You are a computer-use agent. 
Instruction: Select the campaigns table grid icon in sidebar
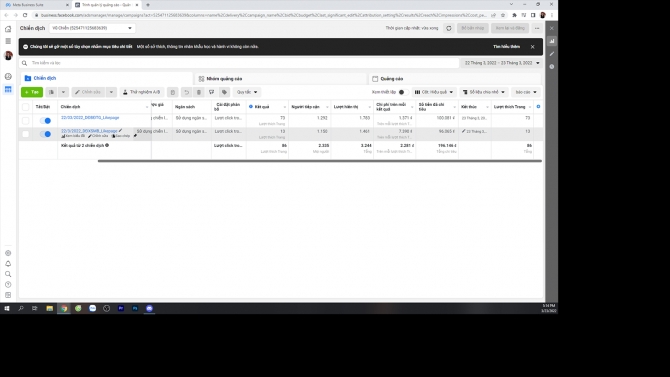[x=8, y=89]
